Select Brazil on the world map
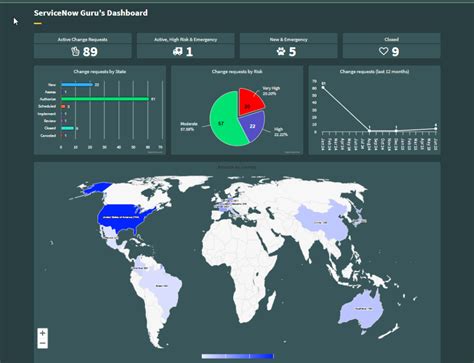This screenshot has width=474, height=363. [163, 287]
